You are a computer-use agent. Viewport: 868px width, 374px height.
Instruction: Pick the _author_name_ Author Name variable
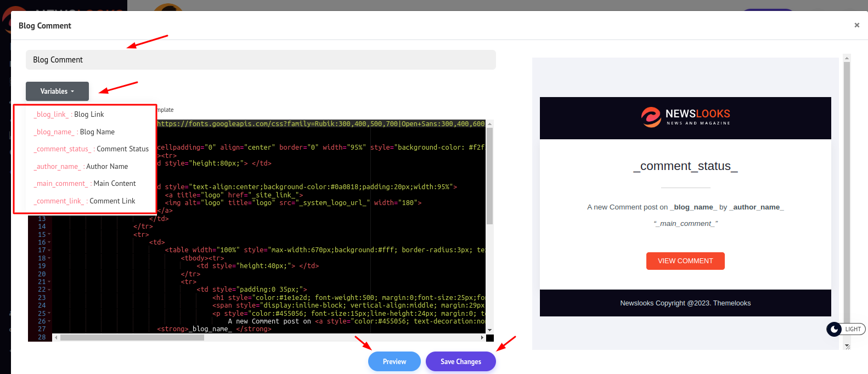click(81, 167)
